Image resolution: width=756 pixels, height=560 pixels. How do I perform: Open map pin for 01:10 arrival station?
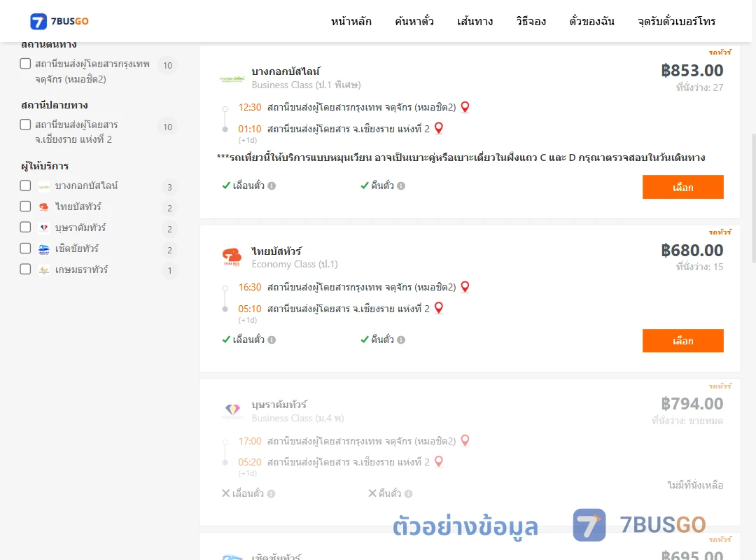click(439, 128)
